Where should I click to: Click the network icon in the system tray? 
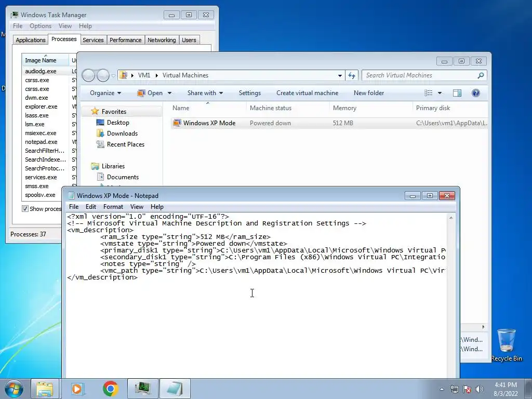pyautogui.click(x=454, y=389)
